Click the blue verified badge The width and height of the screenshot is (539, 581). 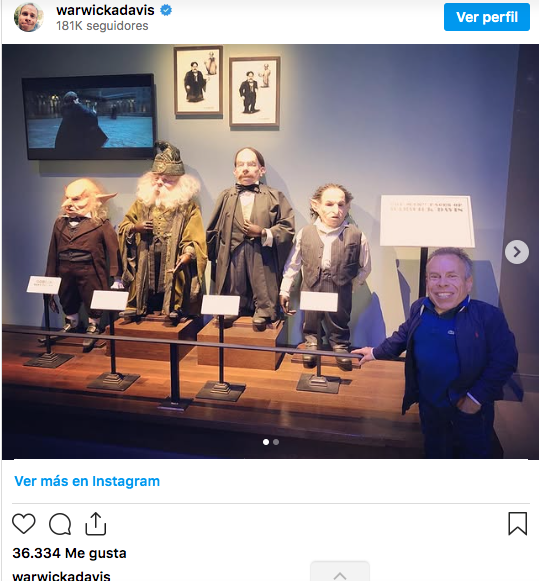point(166,10)
